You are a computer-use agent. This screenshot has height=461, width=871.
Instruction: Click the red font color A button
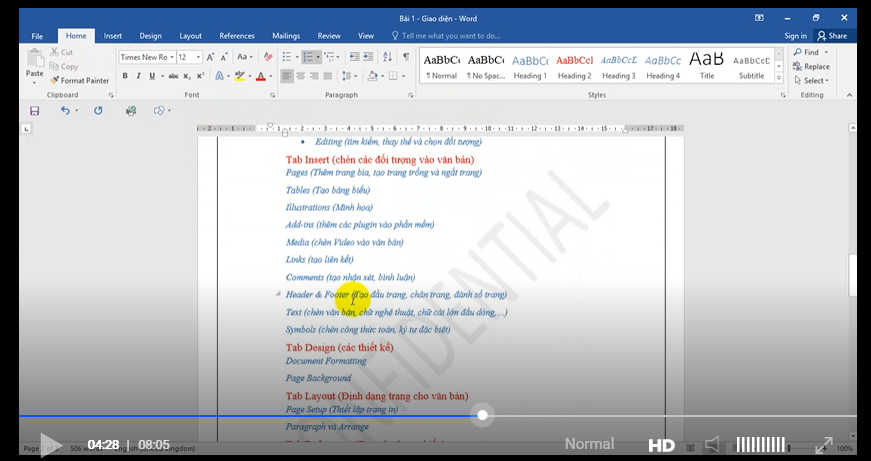tap(261, 76)
